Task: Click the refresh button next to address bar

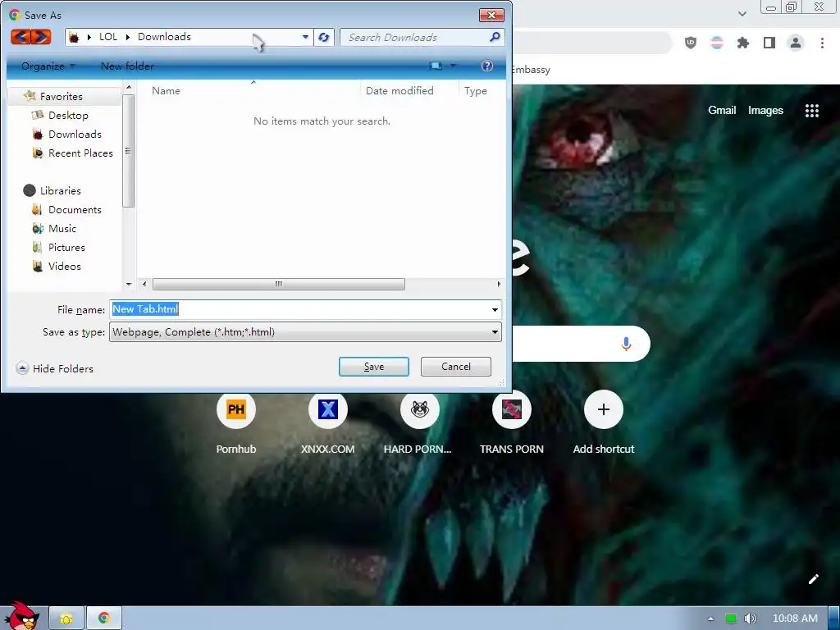Action: point(323,37)
